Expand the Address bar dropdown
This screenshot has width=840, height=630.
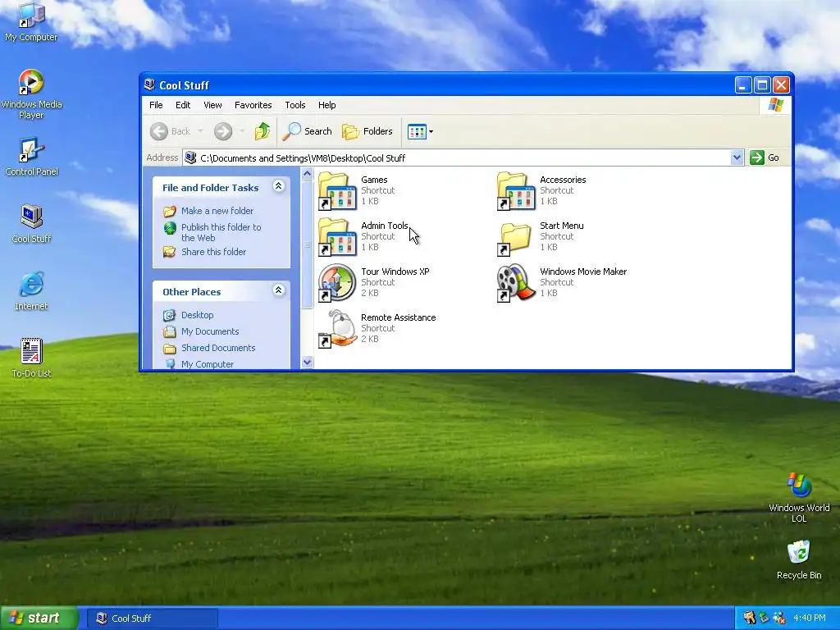click(737, 157)
